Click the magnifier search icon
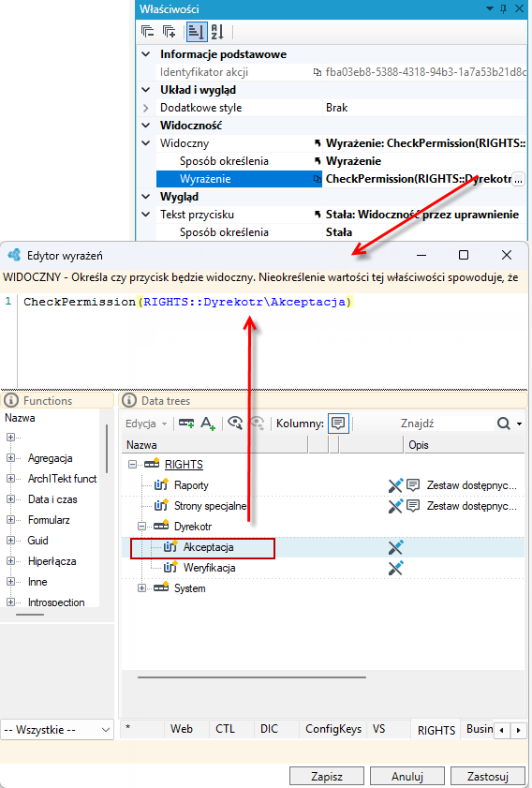This screenshot has width=532, height=788. [504, 424]
